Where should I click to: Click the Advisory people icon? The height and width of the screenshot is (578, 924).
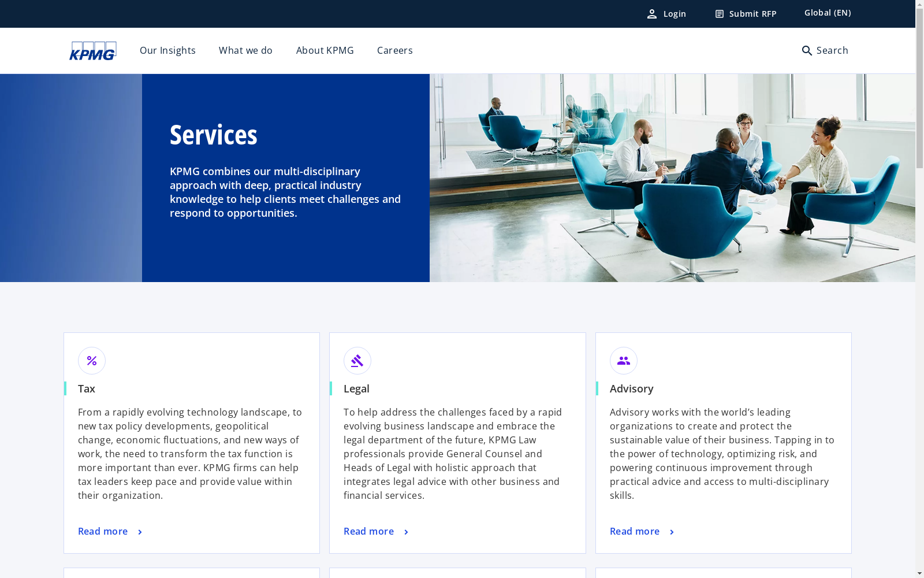coord(624,361)
